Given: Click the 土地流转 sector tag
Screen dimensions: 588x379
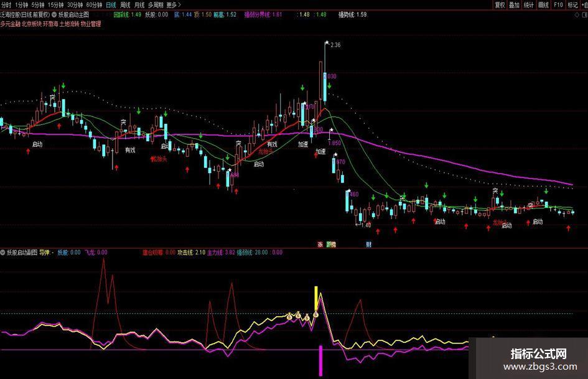Looking at the screenshot, I should click(70, 24).
